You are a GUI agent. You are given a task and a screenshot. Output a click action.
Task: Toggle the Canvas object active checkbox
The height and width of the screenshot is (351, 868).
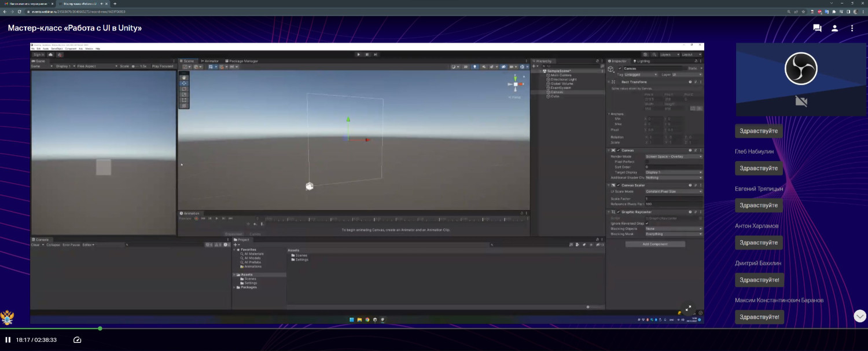[620, 69]
